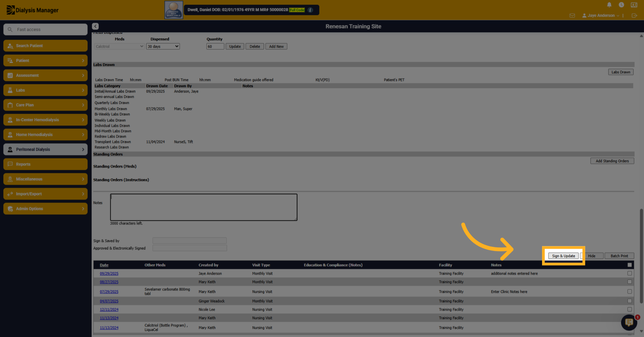The image size is (644, 337).
Task: Check the box for the 09/29/2025 visit
Action: 630,273
